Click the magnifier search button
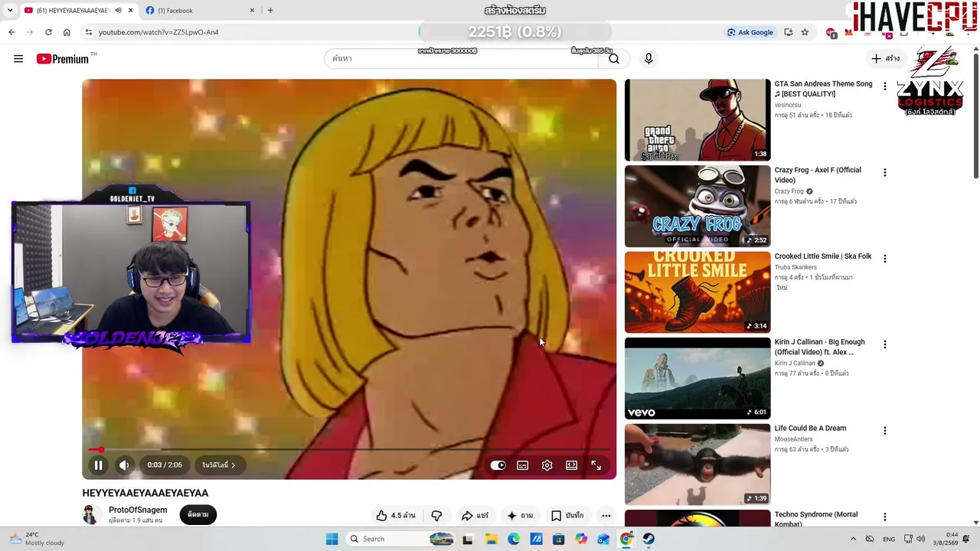980x551 pixels. [x=614, y=59]
